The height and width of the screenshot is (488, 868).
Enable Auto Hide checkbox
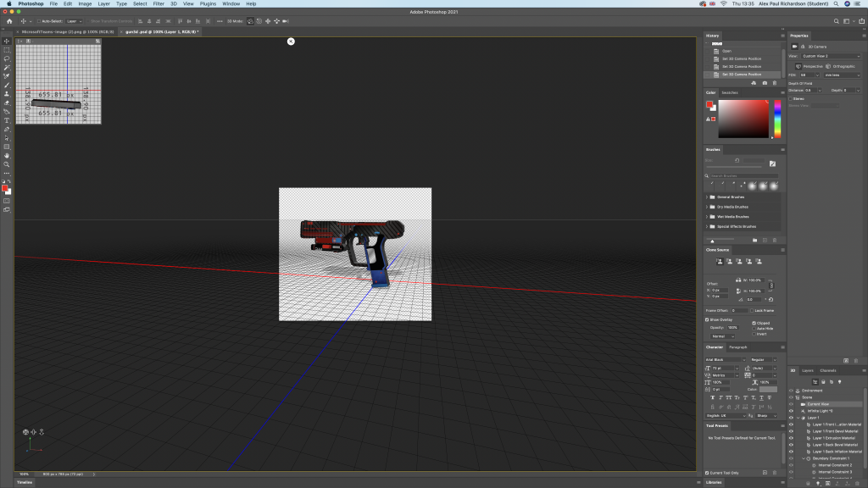tap(754, 329)
